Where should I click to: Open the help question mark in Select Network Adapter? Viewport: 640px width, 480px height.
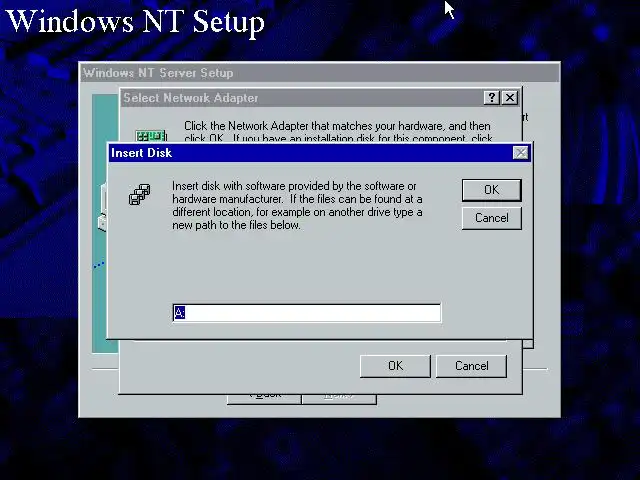click(491, 98)
